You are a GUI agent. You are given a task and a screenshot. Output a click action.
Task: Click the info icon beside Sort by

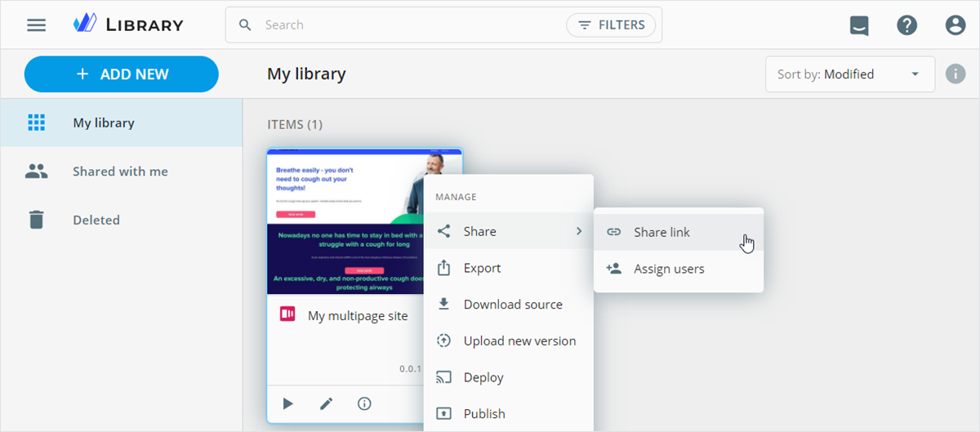tap(955, 74)
